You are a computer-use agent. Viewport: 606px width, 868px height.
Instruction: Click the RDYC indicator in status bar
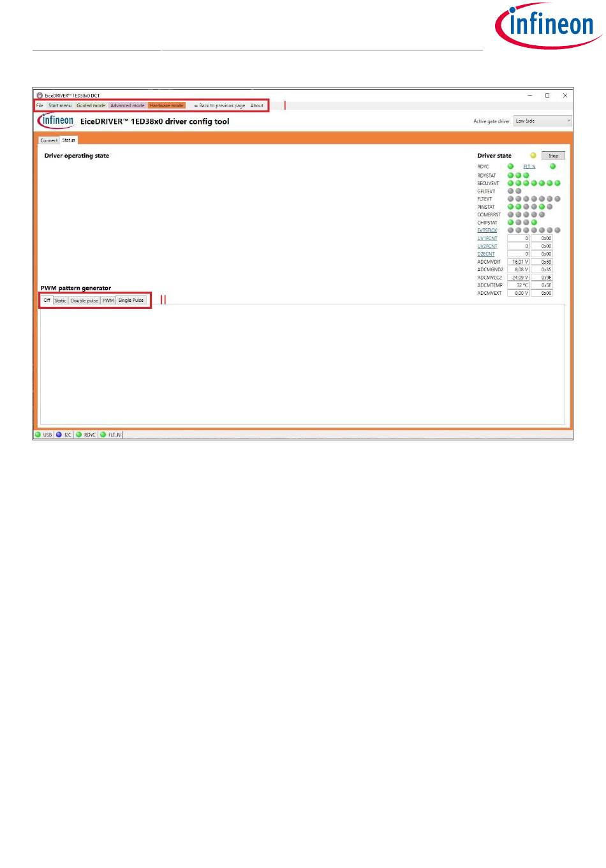79,435
